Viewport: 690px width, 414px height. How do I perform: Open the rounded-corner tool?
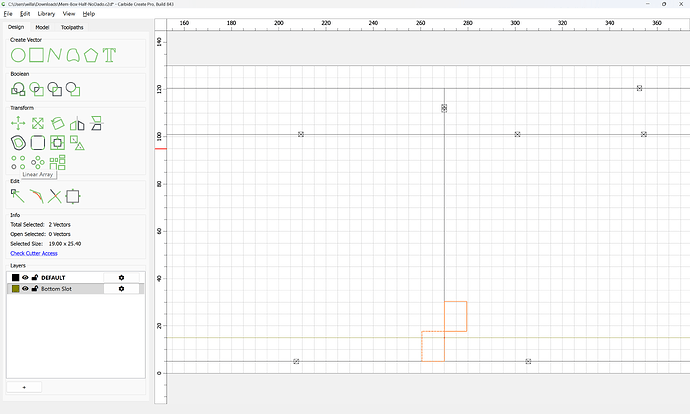pos(38,143)
